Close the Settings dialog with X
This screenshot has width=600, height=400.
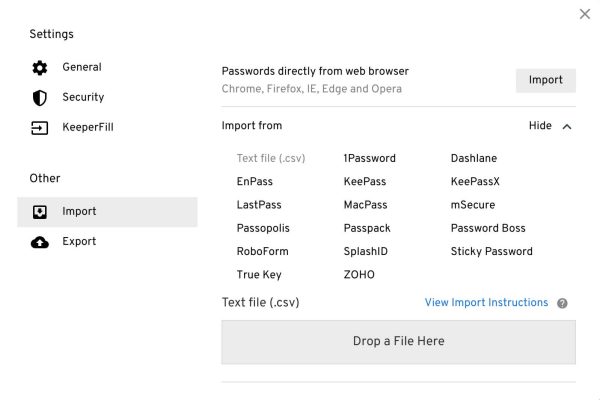click(585, 14)
